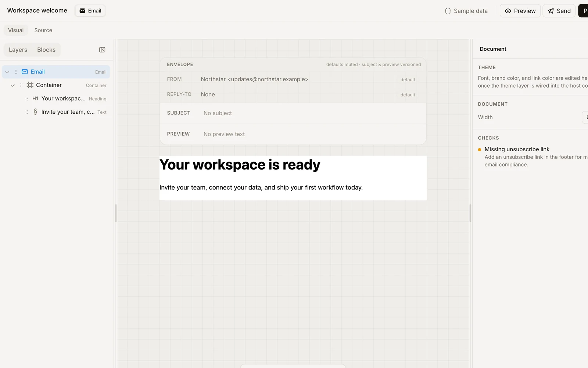
Task: Click drag handle beside Invite your team layer
Action: coord(26,112)
